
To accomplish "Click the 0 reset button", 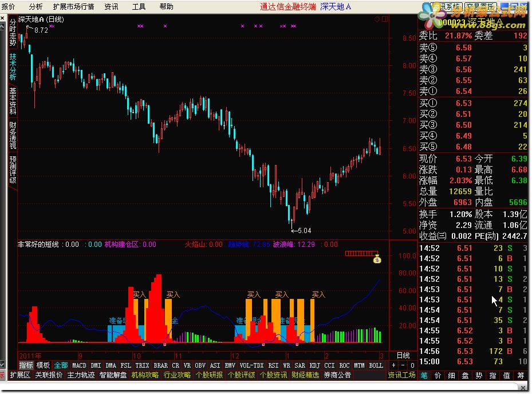I will click(x=412, y=365).
